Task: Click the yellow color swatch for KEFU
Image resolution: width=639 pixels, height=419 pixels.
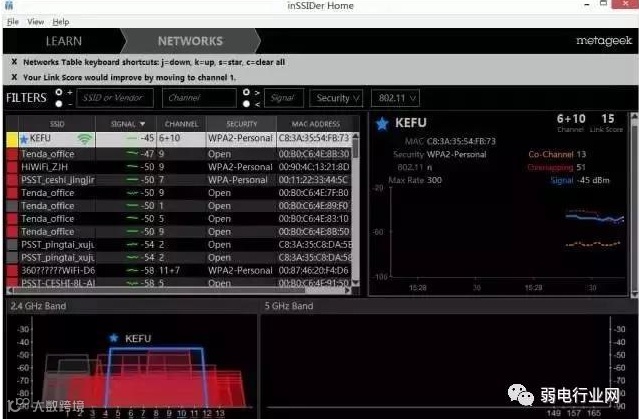Action: point(12,139)
